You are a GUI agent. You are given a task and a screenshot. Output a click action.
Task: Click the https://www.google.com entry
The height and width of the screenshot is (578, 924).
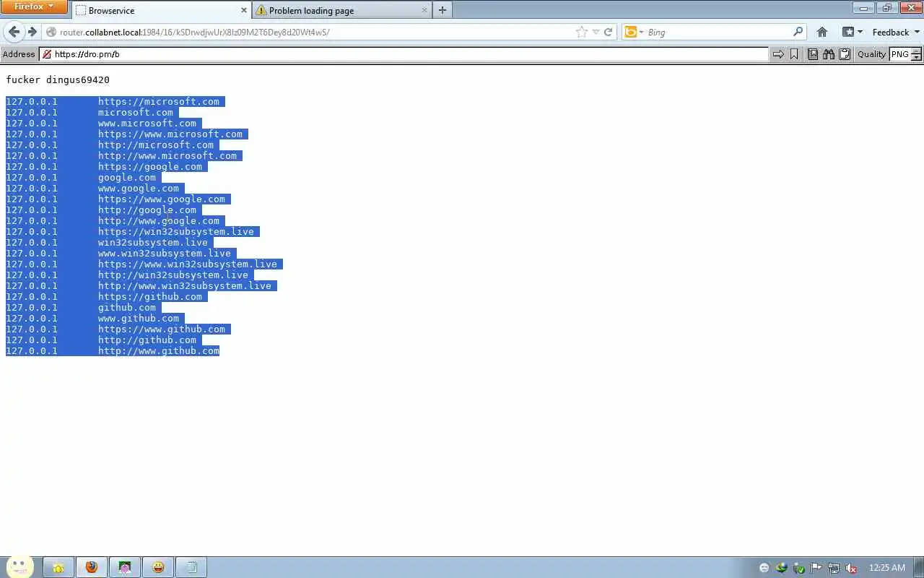coord(162,199)
